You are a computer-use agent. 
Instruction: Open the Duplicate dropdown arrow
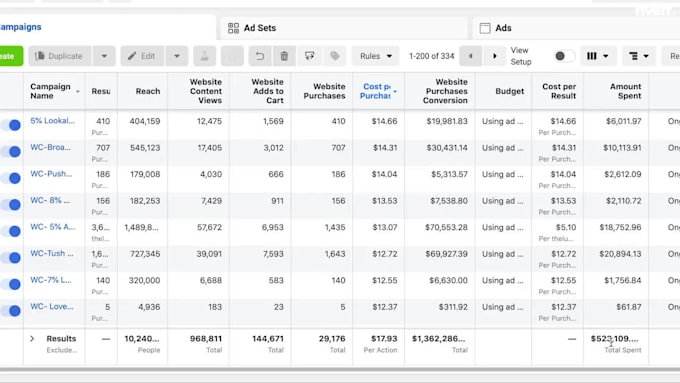(x=104, y=56)
